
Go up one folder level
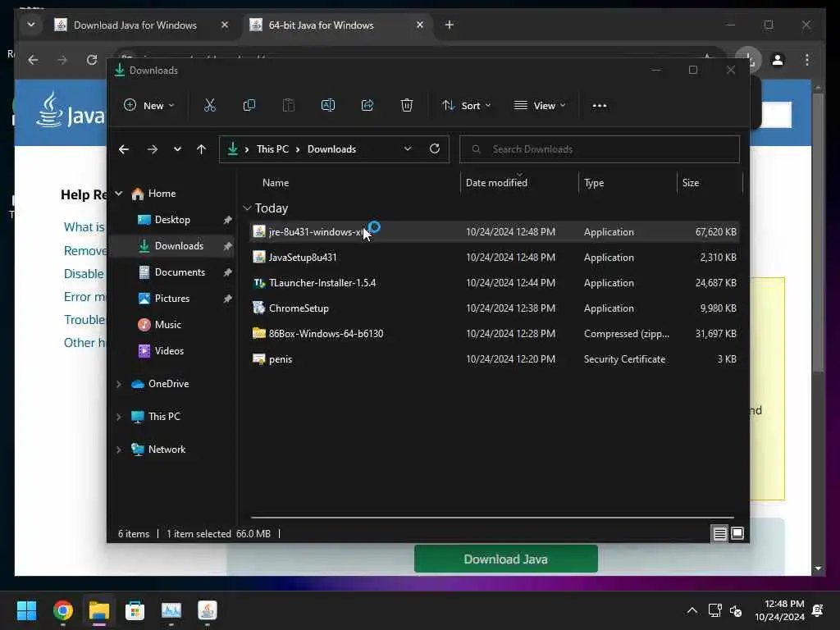(202, 149)
